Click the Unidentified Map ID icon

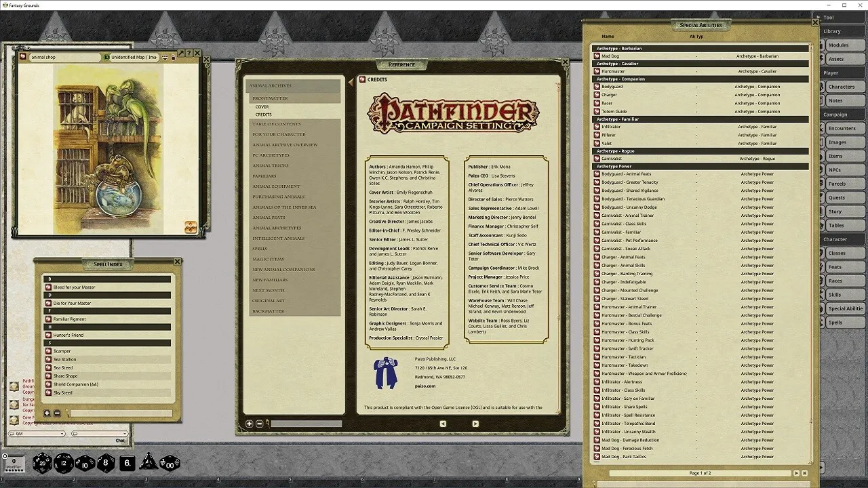(x=106, y=58)
